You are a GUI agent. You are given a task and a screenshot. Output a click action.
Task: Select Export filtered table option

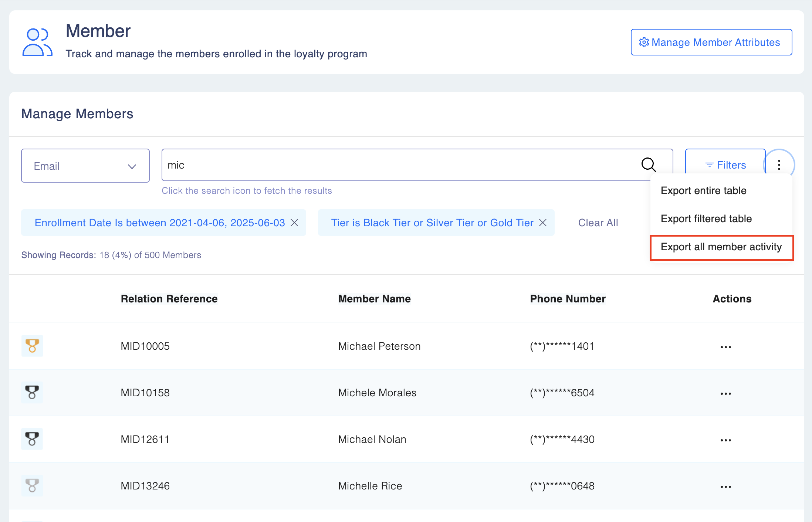pos(706,219)
